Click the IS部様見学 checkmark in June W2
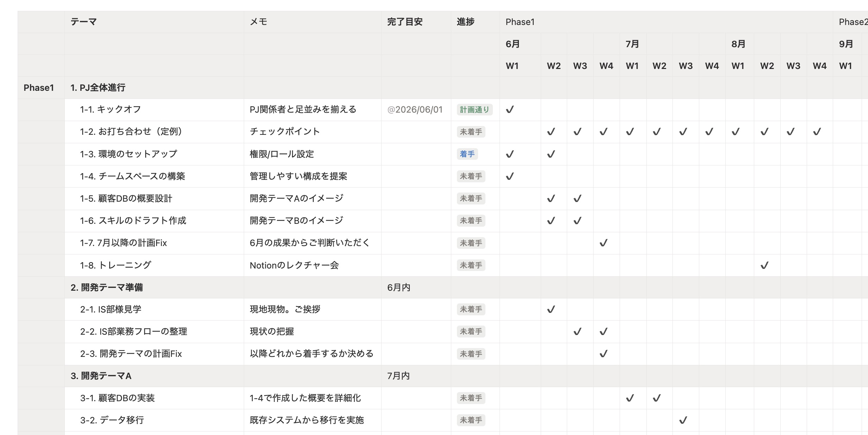868x435 pixels. [x=551, y=309]
